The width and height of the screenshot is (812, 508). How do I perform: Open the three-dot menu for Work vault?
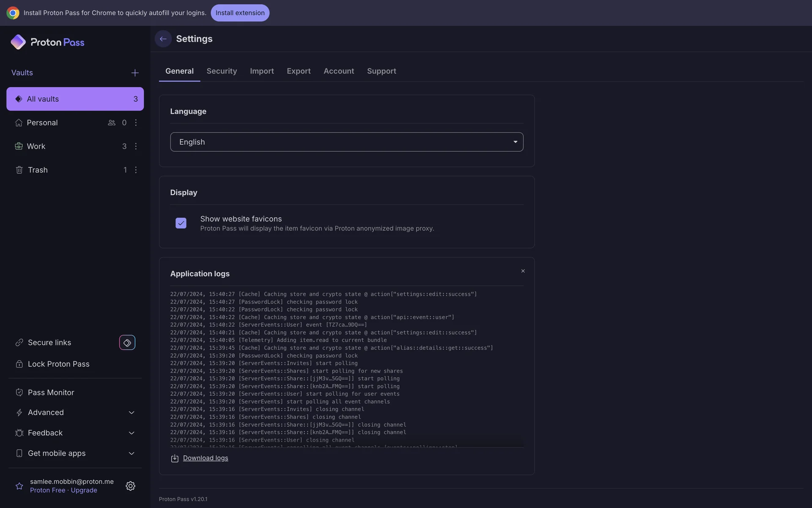coord(136,146)
